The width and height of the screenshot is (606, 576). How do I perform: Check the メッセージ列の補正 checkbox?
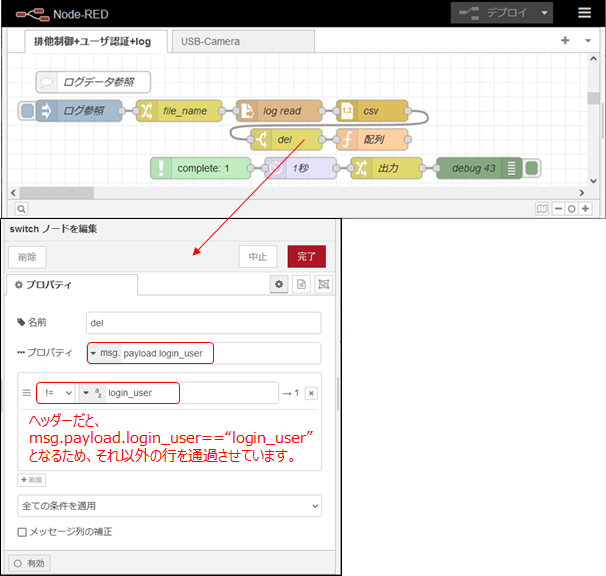pyautogui.click(x=22, y=532)
